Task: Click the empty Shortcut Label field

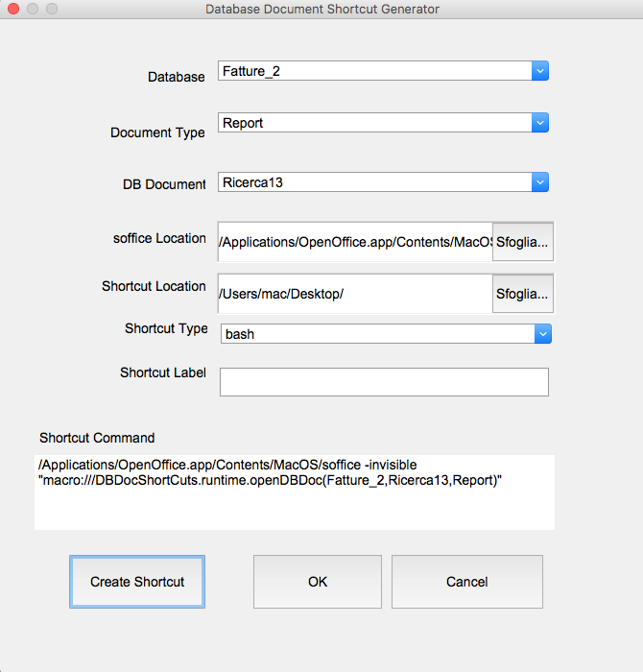Action: [x=384, y=382]
